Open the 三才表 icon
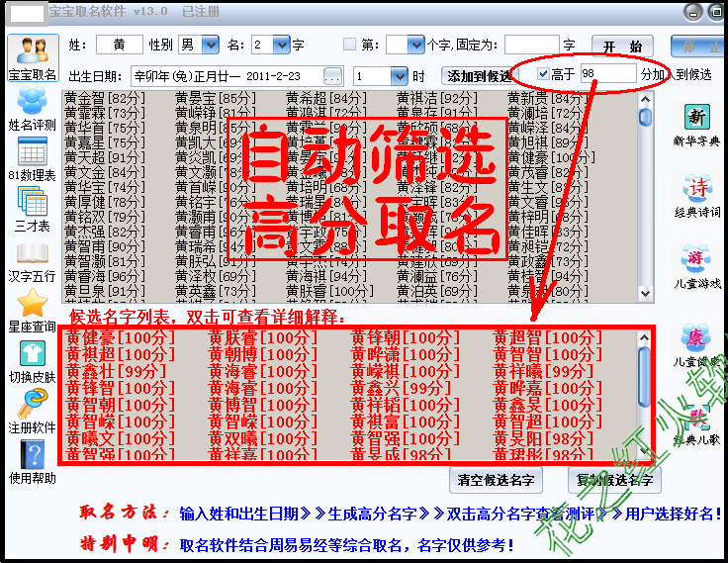 pos(32,209)
